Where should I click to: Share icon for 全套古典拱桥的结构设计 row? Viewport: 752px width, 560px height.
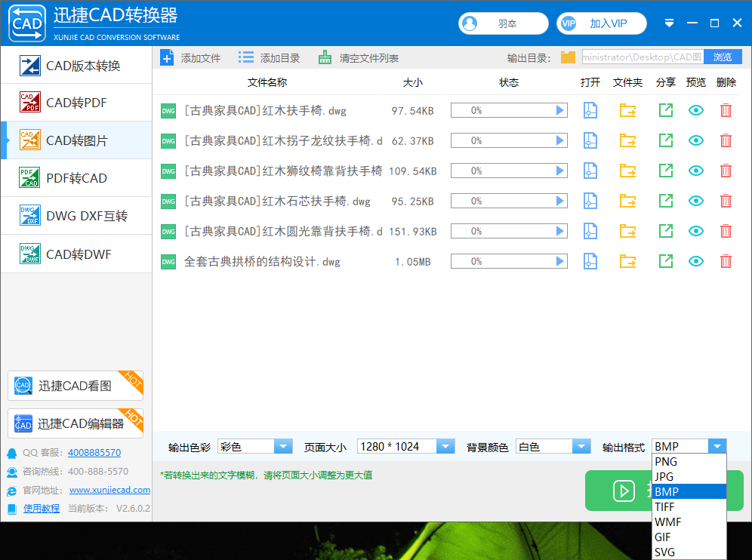click(666, 261)
